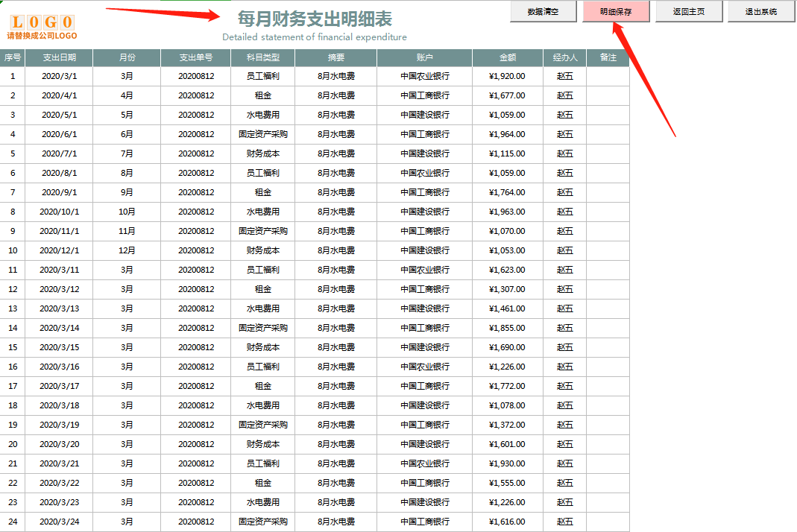Select the 租金 cell in row 2
This screenshot has height=532, width=797.
262,95
